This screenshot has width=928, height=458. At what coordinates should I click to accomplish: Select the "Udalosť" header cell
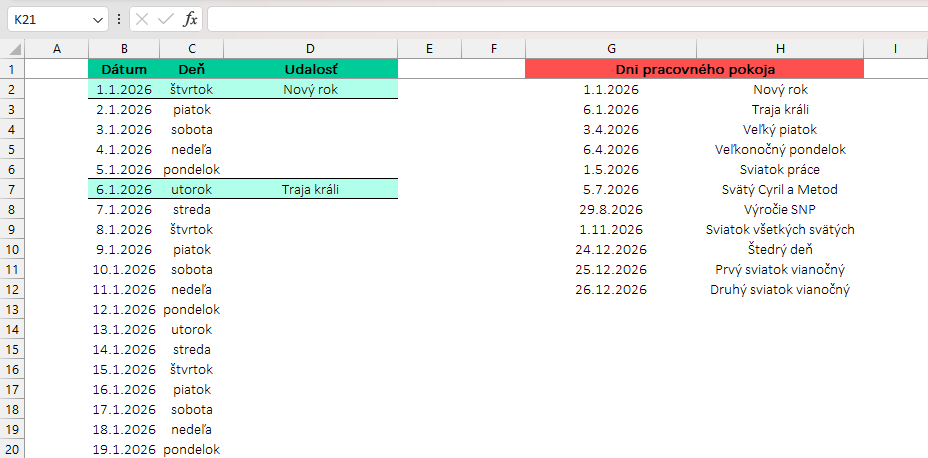310,69
